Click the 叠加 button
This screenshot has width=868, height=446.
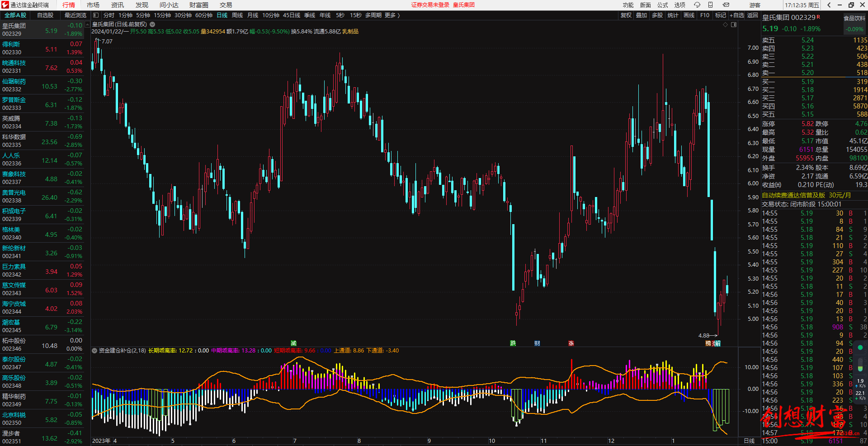[x=642, y=15]
